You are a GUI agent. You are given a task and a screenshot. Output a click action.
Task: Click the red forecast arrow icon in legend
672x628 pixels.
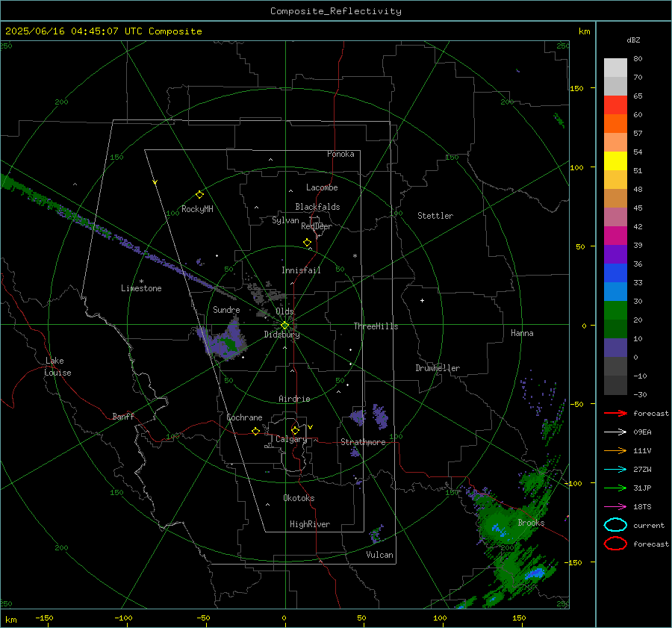click(x=615, y=413)
